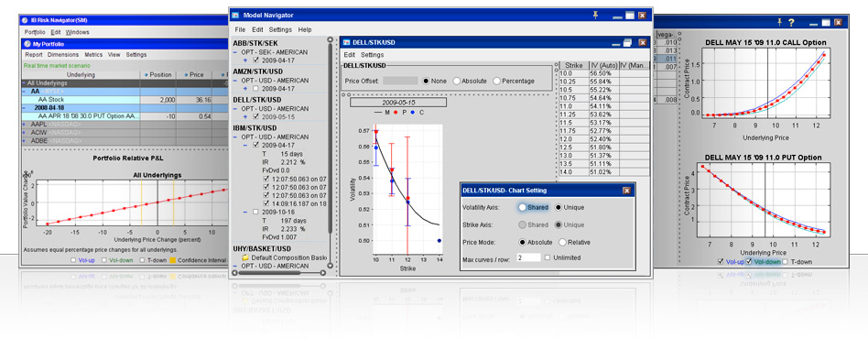Click the pin icon in right window title bar
This screenshot has width=868, height=339.
pos(779,22)
